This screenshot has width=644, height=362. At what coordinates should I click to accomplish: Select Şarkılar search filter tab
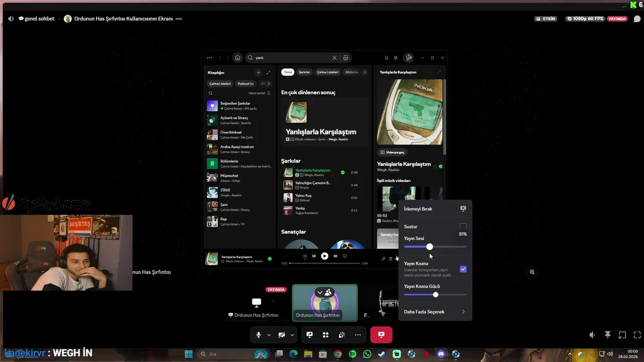[x=304, y=72]
